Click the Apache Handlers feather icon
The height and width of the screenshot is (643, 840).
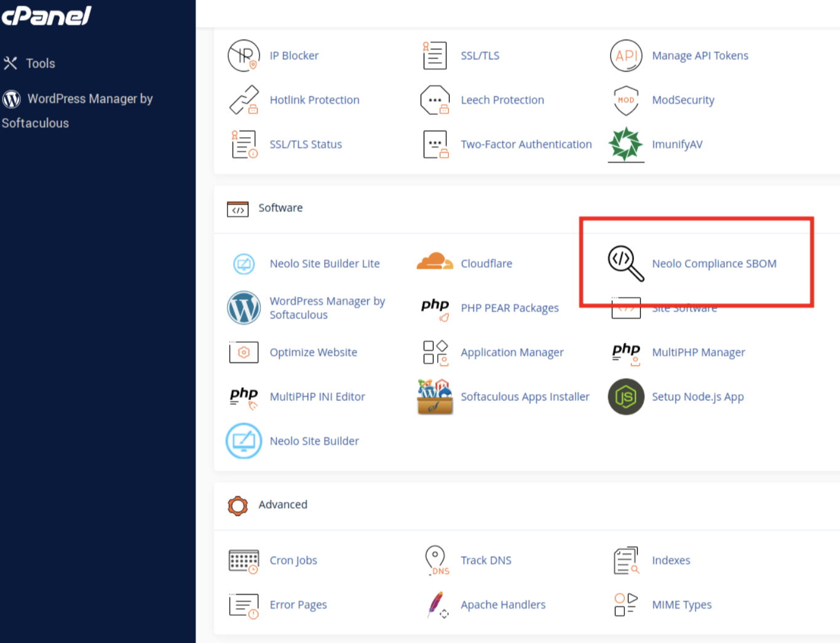pyautogui.click(x=438, y=605)
